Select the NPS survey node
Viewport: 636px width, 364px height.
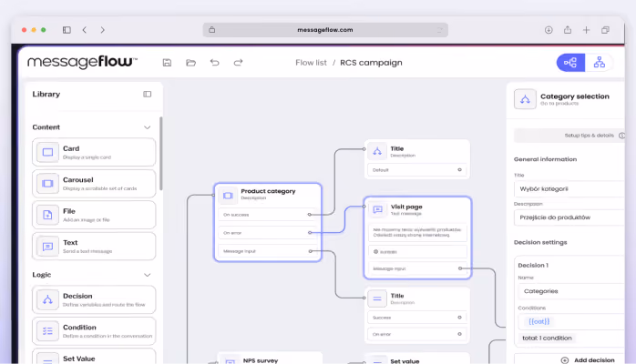tap(270, 359)
